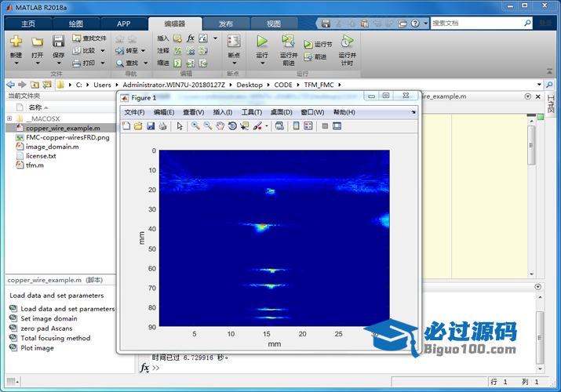Open the Breakpoints (断点) dropdown
561x392 pixels.
coord(234,64)
